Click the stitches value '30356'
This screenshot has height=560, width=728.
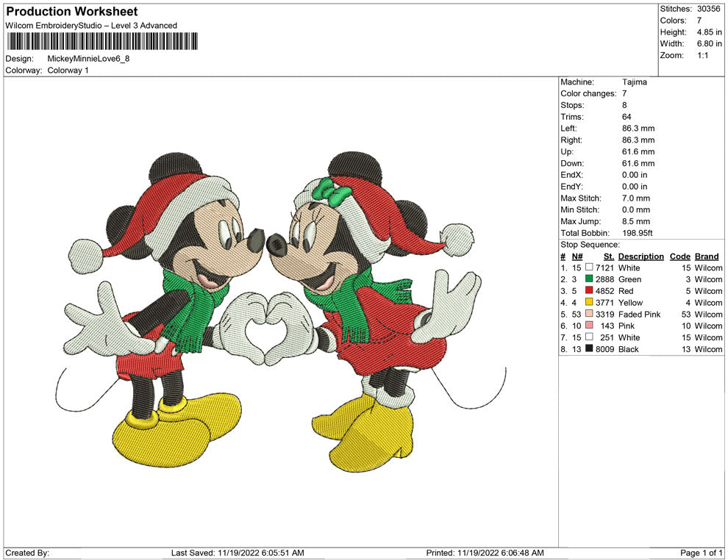708,9
